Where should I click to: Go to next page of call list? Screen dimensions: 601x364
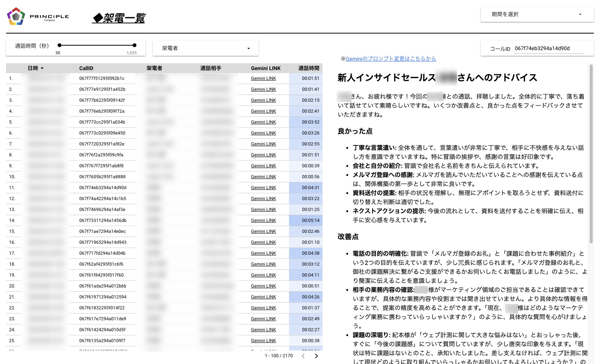click(x=316, y=356)
